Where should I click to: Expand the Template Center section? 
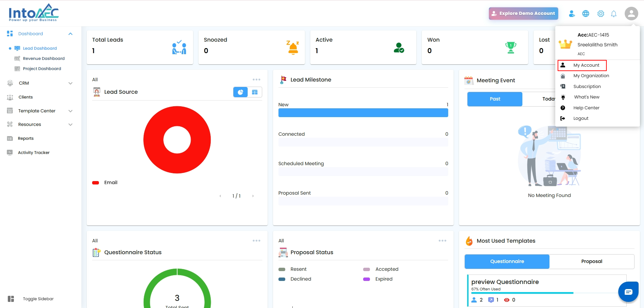(x=70, y=111)
